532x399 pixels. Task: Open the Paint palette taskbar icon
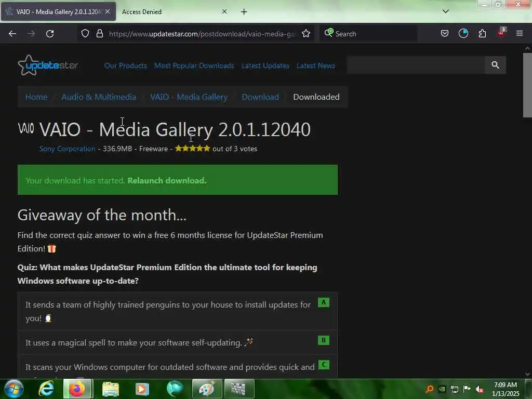click(x=207, y=389)
